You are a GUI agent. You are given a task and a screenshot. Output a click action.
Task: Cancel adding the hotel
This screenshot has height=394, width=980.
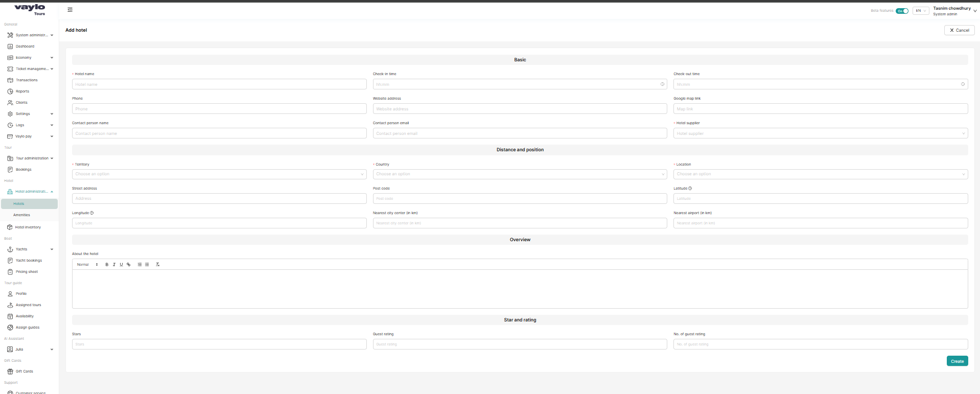coord(959,30)
